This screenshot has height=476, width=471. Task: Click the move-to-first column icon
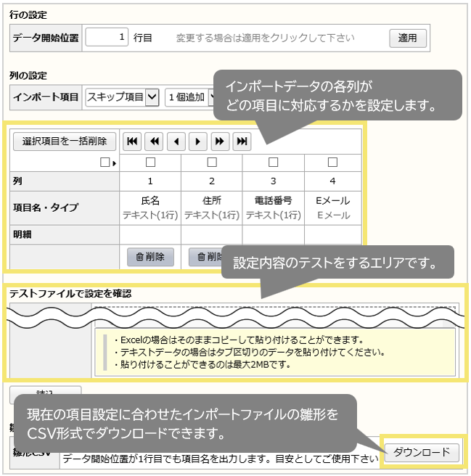click(x=132, y=141)
